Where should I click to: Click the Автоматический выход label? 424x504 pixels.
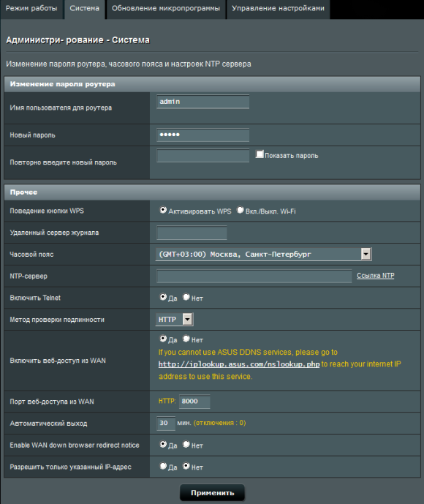point(48,424)
